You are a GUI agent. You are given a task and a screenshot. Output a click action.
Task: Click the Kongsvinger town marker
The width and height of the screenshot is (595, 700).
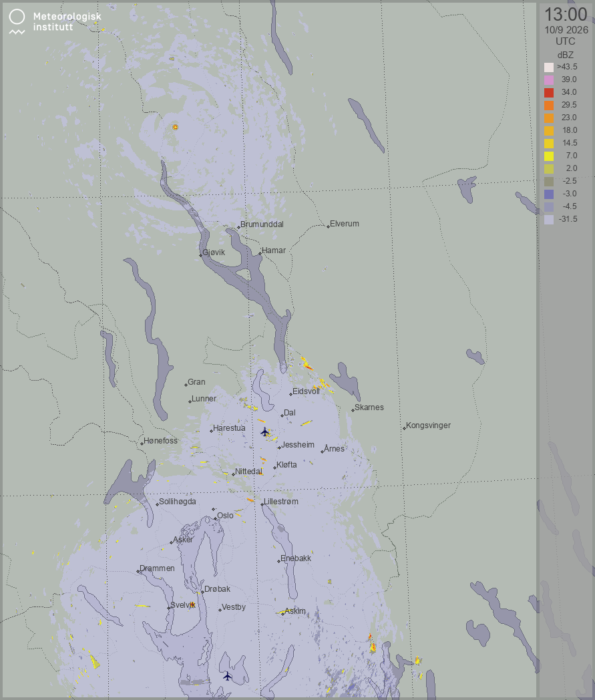[x=404, y=429]
